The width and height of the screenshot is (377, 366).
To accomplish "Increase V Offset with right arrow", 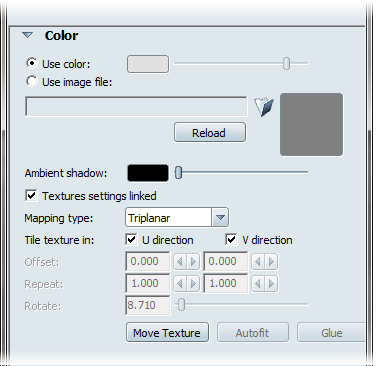I will point(271,262).
